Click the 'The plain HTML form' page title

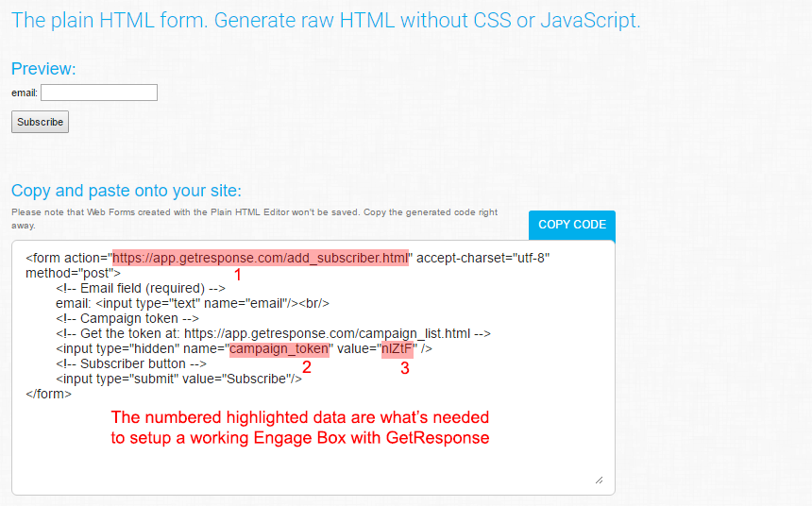tap(326, 21)
